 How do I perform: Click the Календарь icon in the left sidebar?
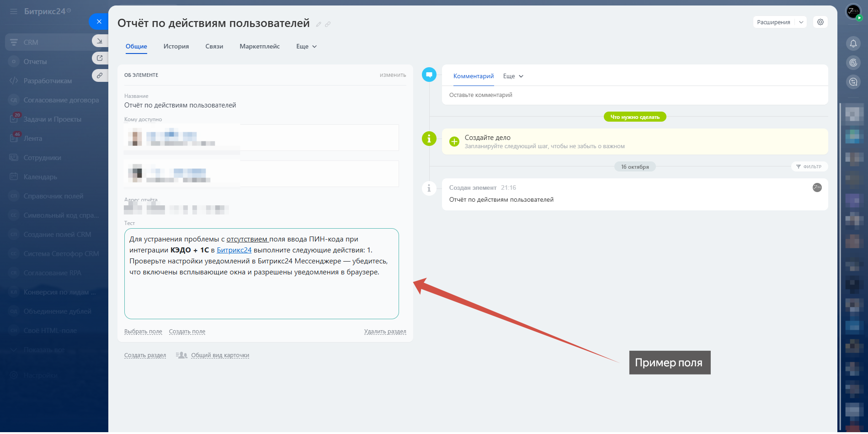point(14,177)
